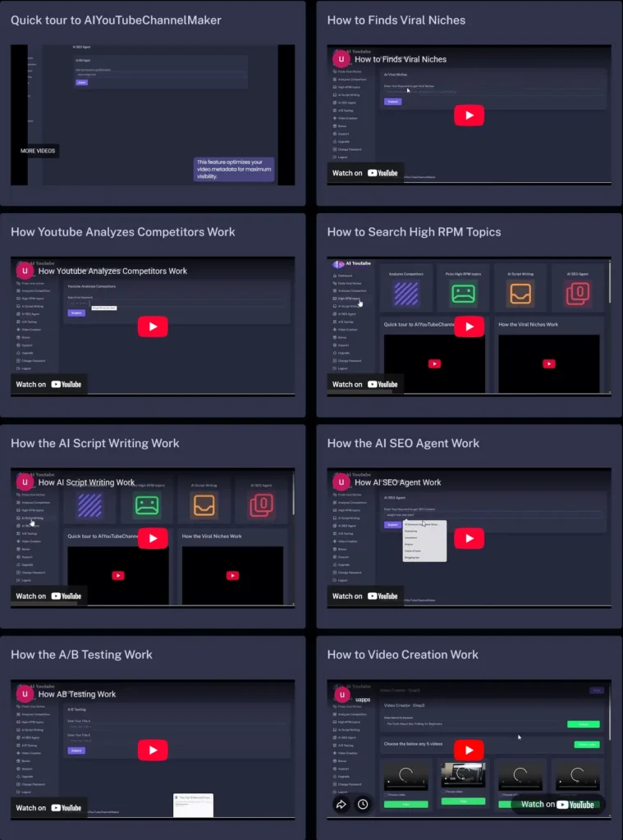Watch the AI Script Writing video on YouTube

coord(48,596)
